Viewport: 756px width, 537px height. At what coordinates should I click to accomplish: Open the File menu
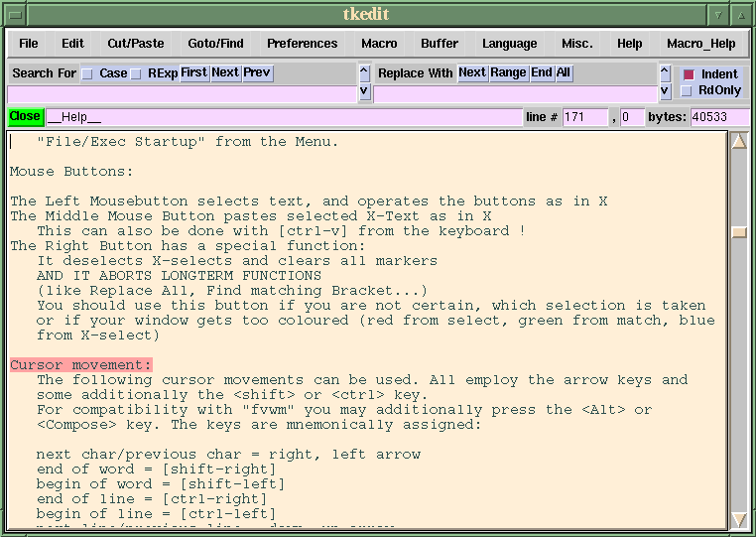[29, 44]
